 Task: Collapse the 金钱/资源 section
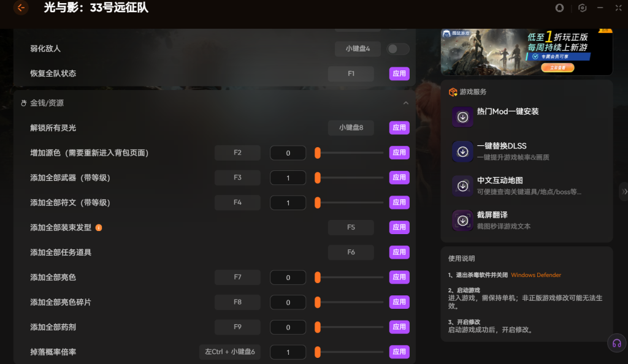[x=405, y=103]
